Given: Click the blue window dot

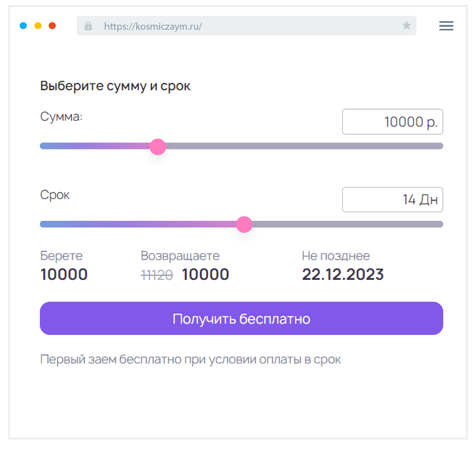Looking at the screenshot, I should 23,26.
